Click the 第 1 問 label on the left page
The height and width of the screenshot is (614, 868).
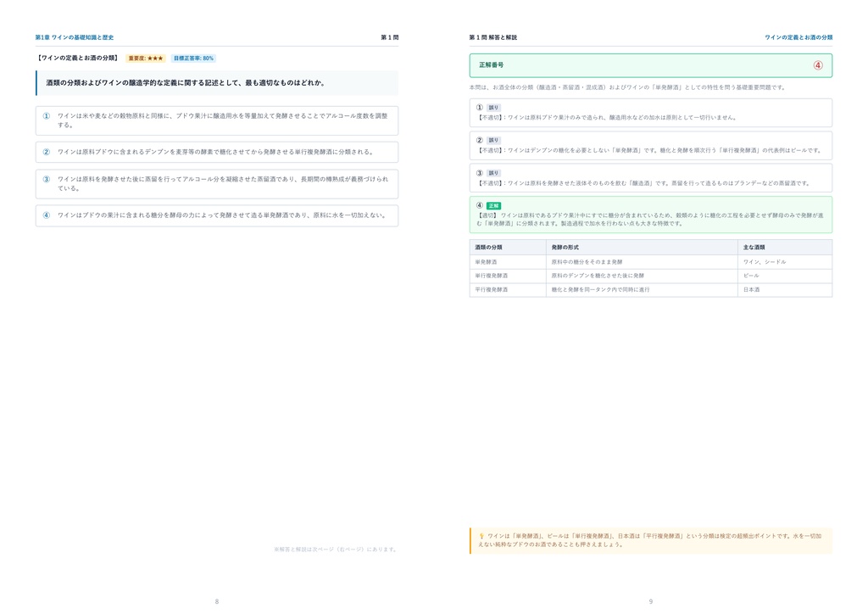[390, 37]
